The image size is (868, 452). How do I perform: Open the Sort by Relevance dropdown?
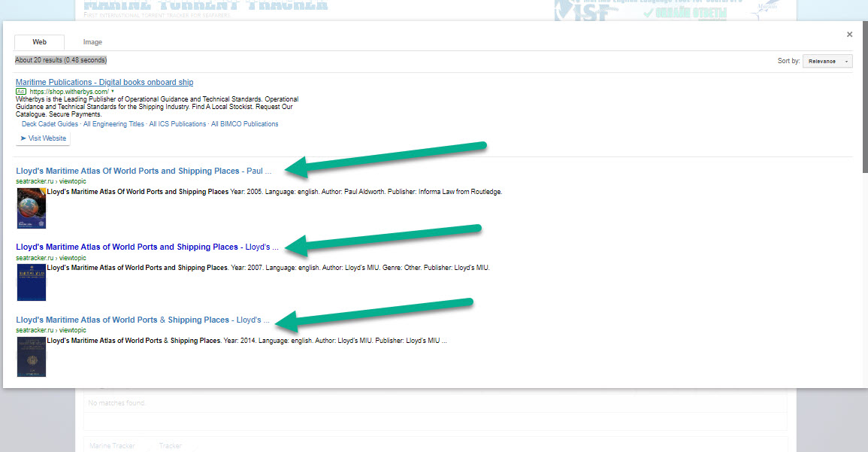(x=827, y=61)
